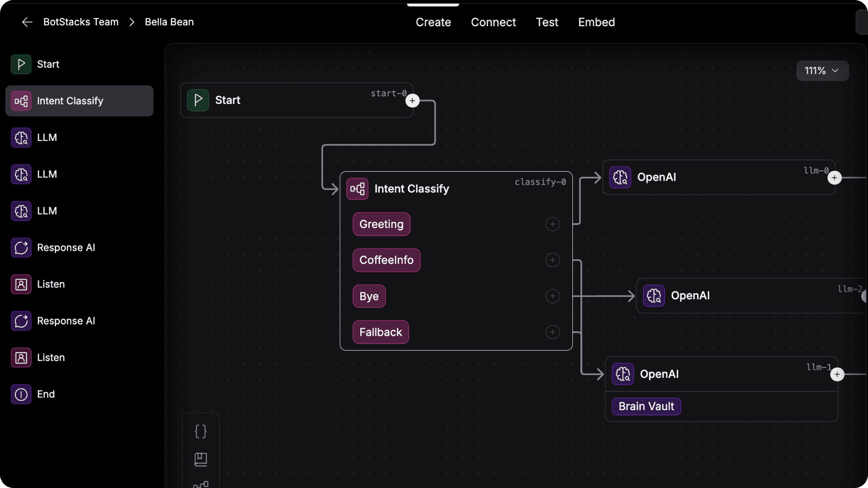868x488 pixels.
Task: Click the Brain Vault tag
Action: click(646, 406)
